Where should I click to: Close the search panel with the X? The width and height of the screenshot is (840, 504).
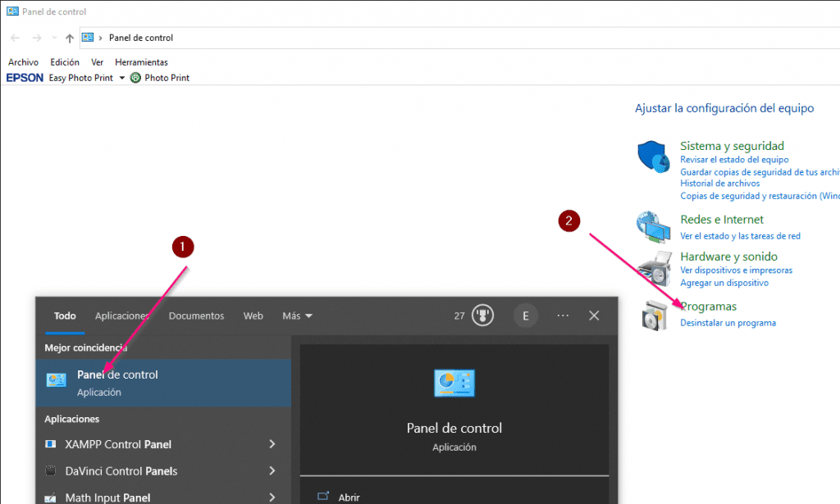[594, 316]
